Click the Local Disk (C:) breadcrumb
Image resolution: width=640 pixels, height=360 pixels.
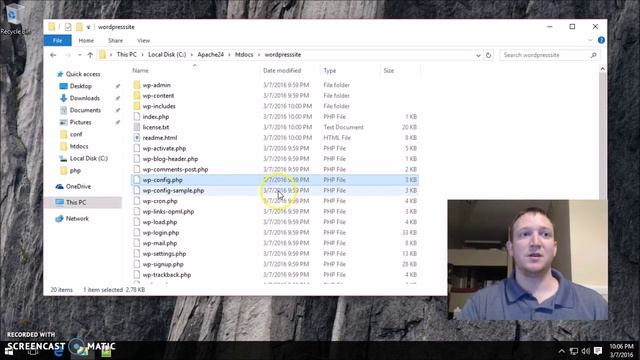pos(167,55)
